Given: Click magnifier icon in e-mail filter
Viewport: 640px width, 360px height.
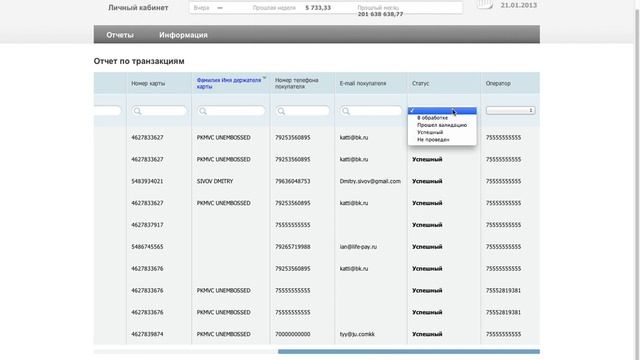Looking at the screenshot, I should [x=346, y=111].
